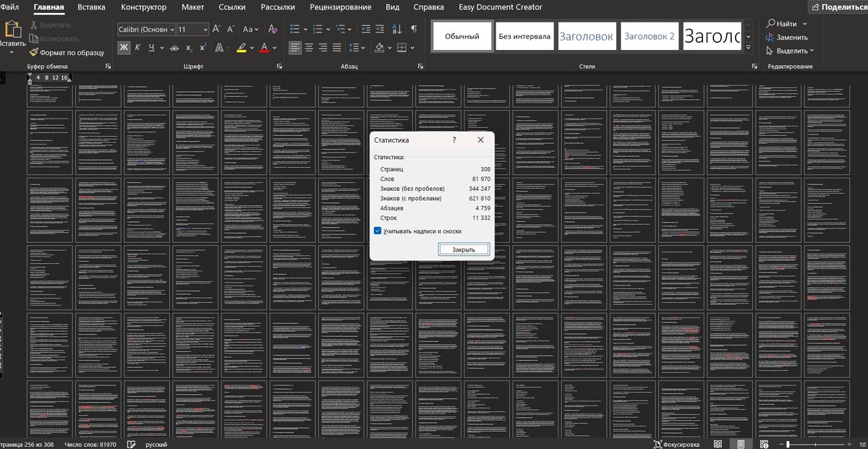Open the Выделить select menu
The image size is (868, 449).
click(790, 51)
